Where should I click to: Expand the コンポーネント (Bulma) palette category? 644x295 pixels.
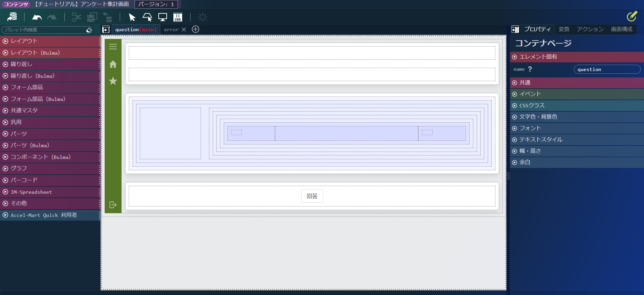[x=50, y=157]
